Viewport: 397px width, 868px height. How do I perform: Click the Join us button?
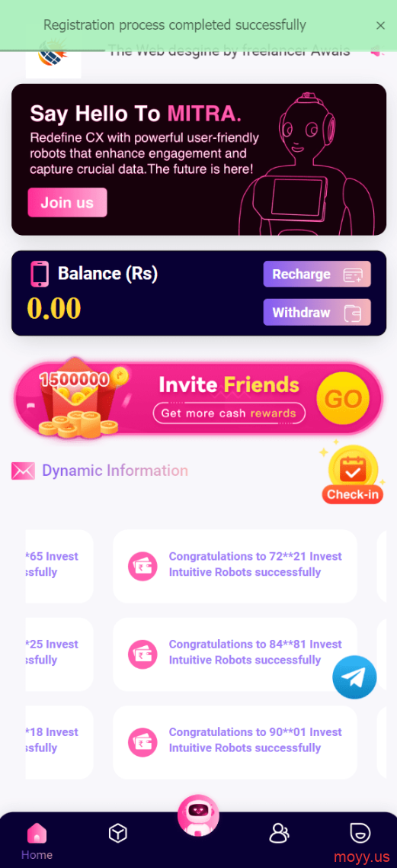click(68, 202)
